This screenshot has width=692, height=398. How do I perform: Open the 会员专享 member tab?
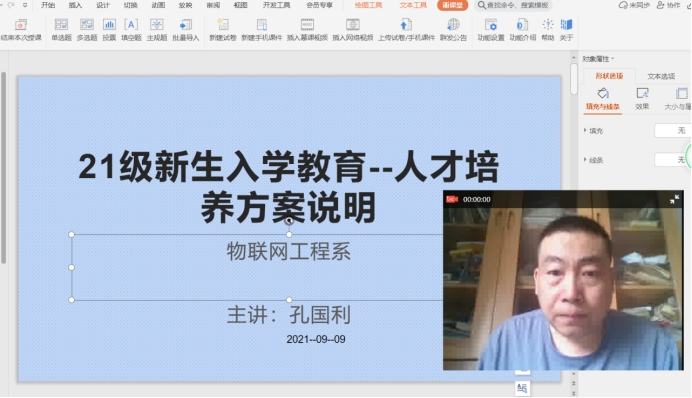pos(320,5)
